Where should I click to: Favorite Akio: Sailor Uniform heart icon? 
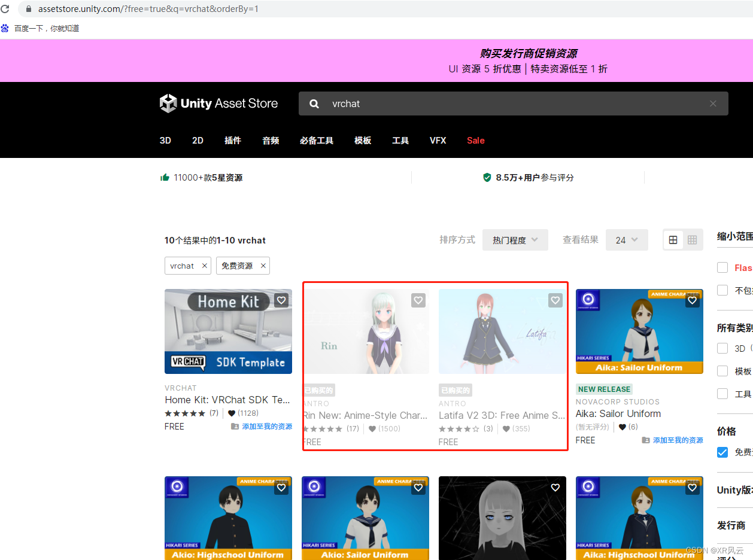point(418,488)
